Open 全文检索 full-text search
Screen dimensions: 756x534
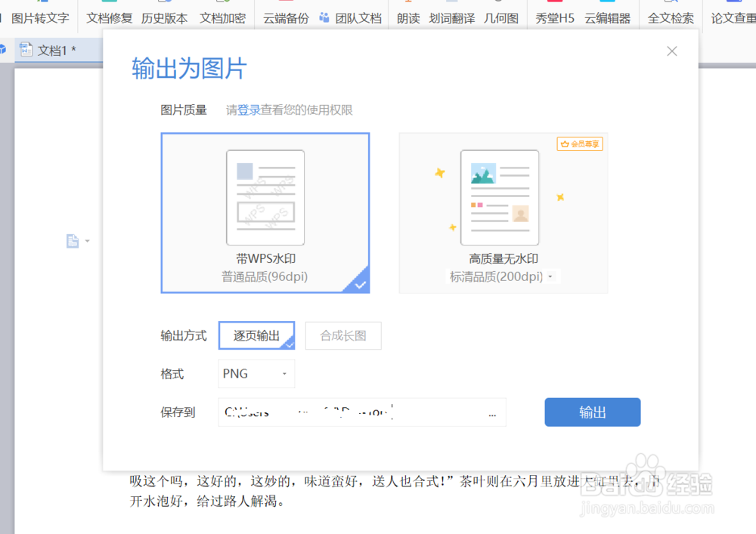pos(670,18)
